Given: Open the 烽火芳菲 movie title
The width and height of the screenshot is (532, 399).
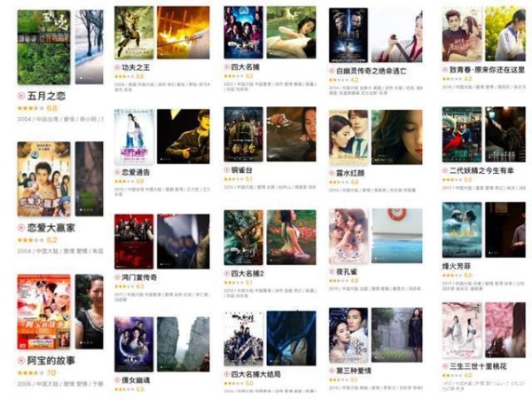Looking at the screenshot, I should (457, 266).
